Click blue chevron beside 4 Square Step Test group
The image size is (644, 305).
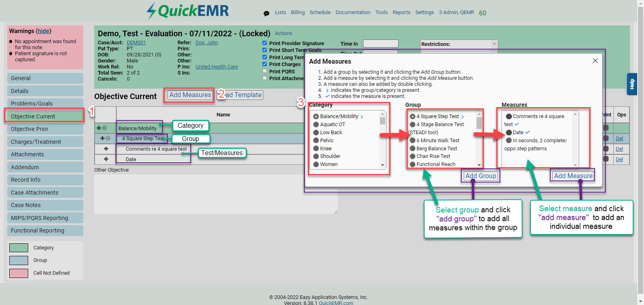tap(462, 117)
